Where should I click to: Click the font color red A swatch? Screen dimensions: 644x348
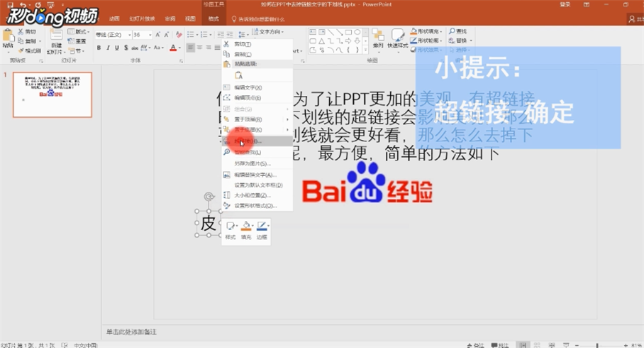(x=173, y=48)
